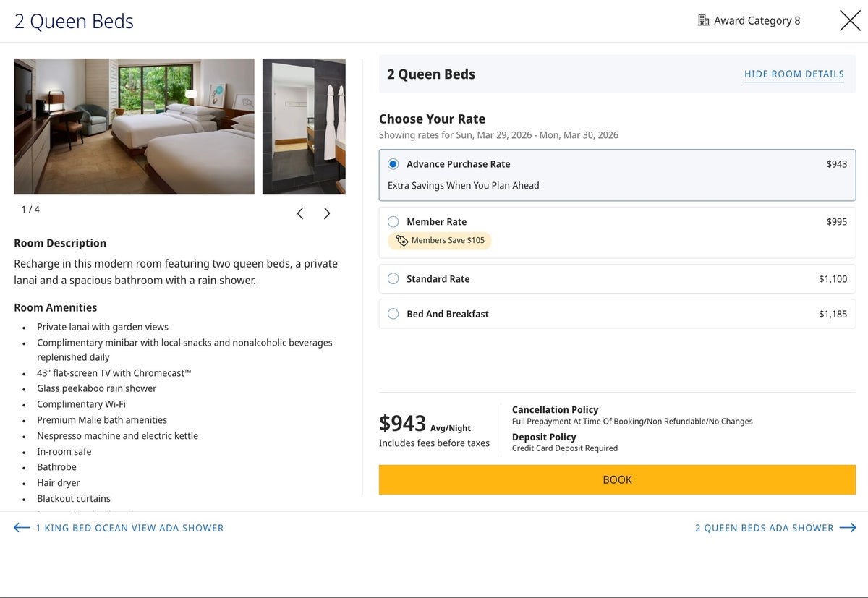Viewport: 868px width, 598px height.
Task: Click the right arrow for next room type
Action: (x=848, y=528)
